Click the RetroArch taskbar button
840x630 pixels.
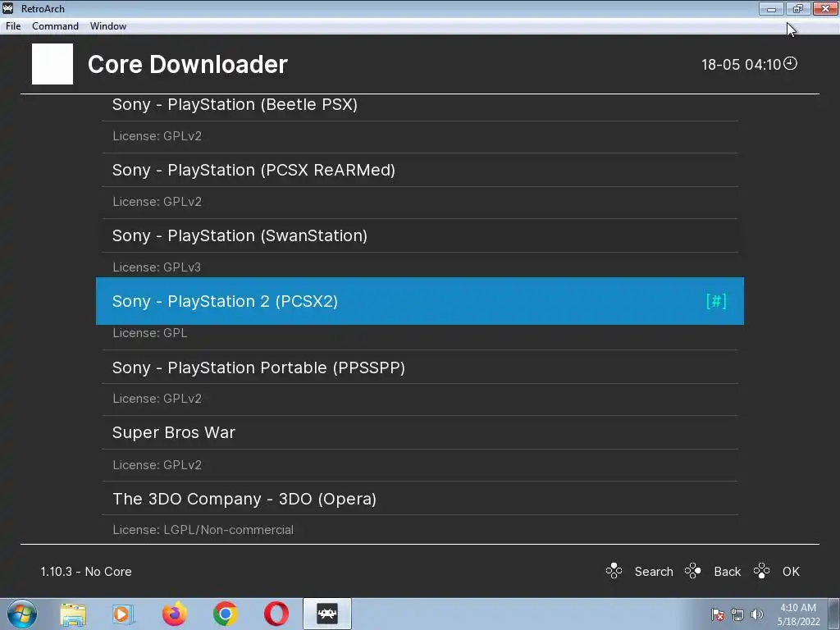coord(327,614)
